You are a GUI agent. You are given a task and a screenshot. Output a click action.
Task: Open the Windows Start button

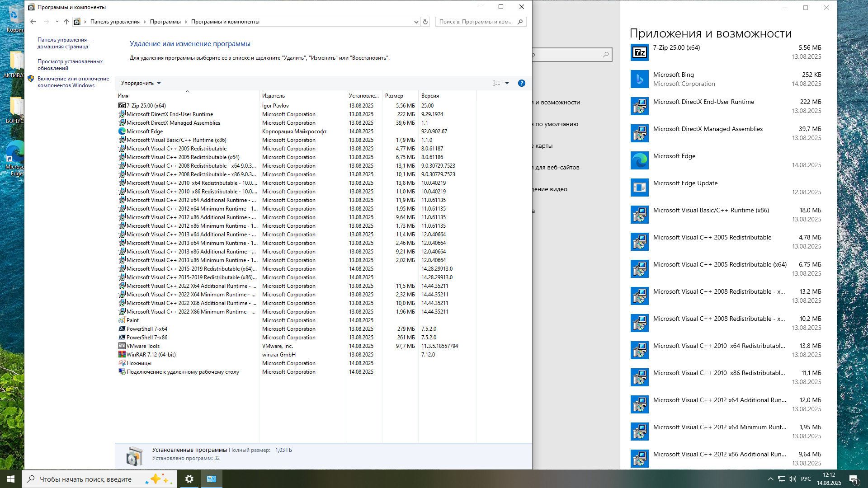[11, 479]
